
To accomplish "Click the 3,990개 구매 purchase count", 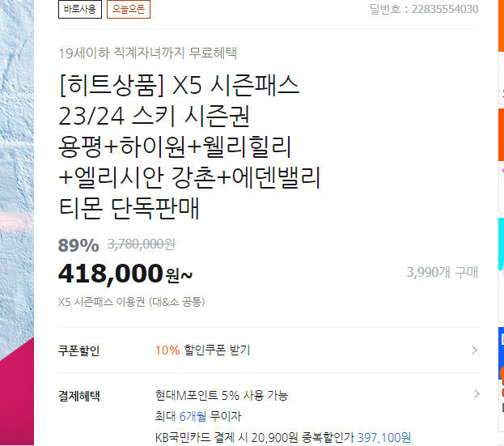I will click(x=443, y=272).
